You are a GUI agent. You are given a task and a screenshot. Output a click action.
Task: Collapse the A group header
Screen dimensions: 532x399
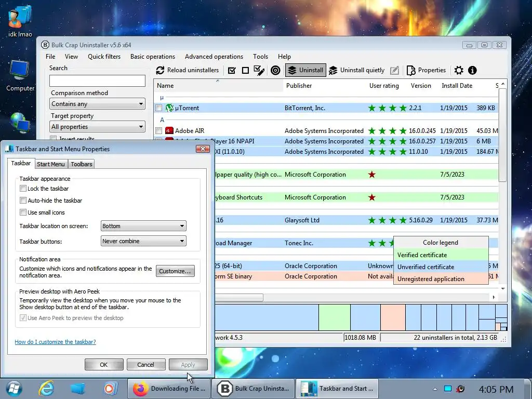point(162,120)
